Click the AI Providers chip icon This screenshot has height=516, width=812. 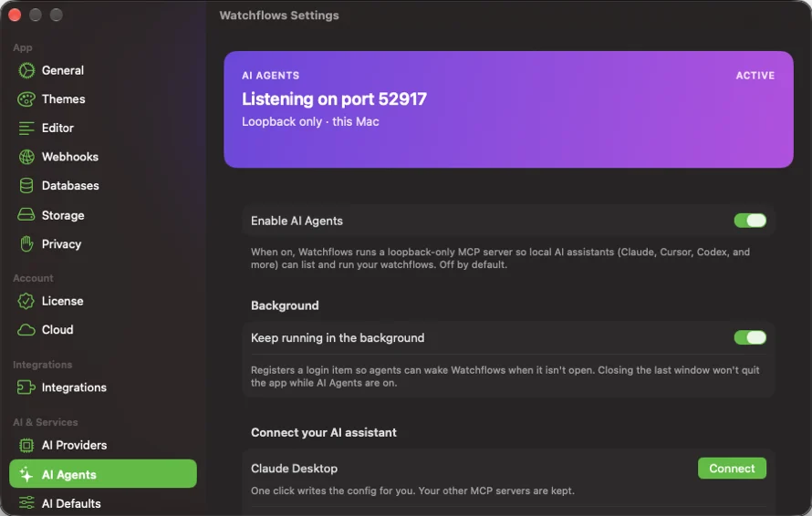(26, 445)
